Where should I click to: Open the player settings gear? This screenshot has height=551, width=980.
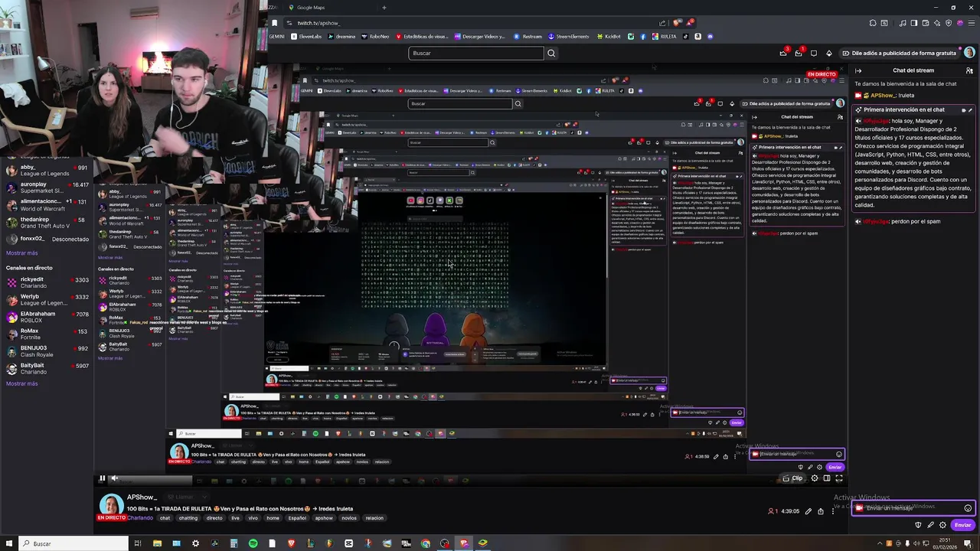point(815,478)
